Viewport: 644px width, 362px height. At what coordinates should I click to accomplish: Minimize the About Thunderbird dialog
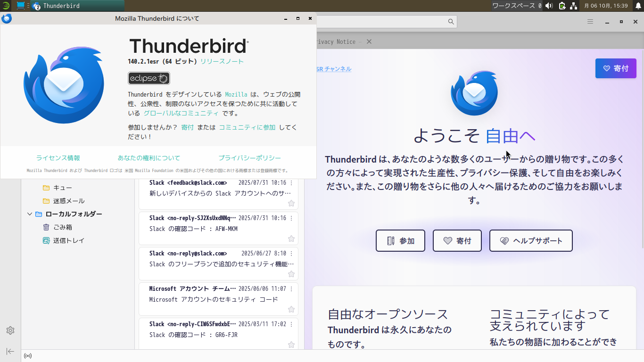286,18
